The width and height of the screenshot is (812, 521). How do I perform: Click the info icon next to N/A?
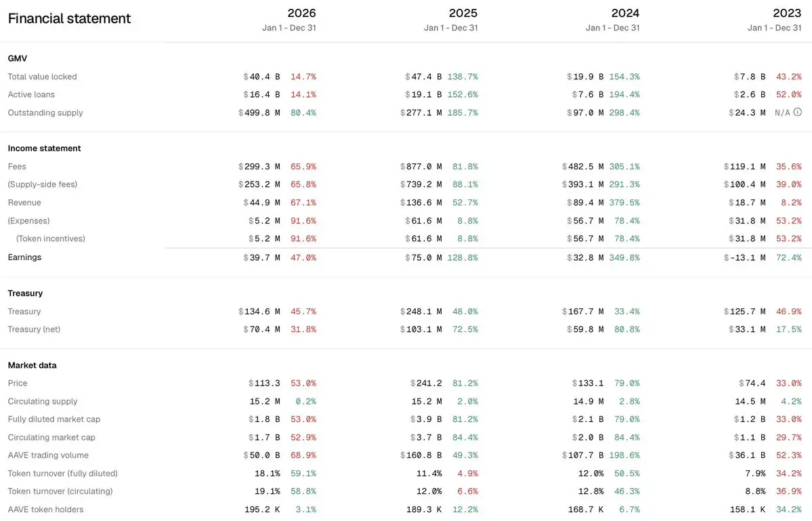click(798, 112)
